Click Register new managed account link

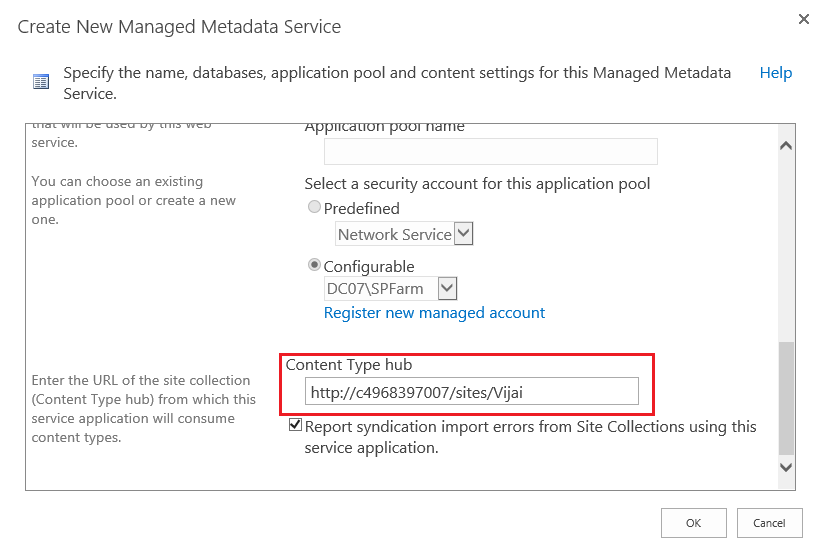coord(434,313)
